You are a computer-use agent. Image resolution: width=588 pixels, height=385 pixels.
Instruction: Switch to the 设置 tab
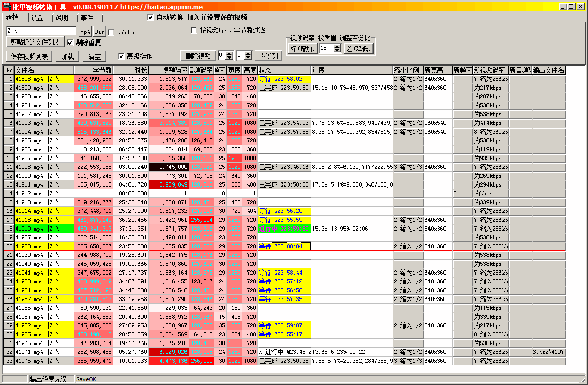pyautogui.click(x=37, y=18)
